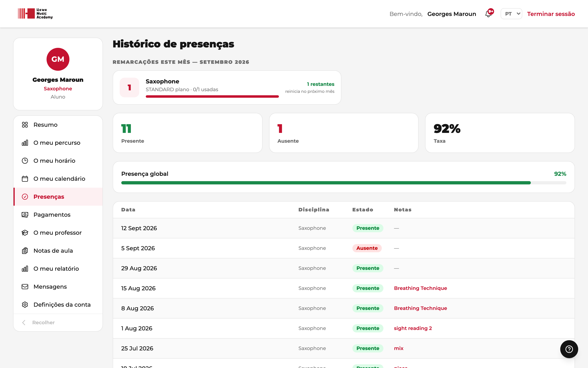The image size is (588, 368).
Task: Click the GM avatar circle
Action: click(x=58, y=59)
